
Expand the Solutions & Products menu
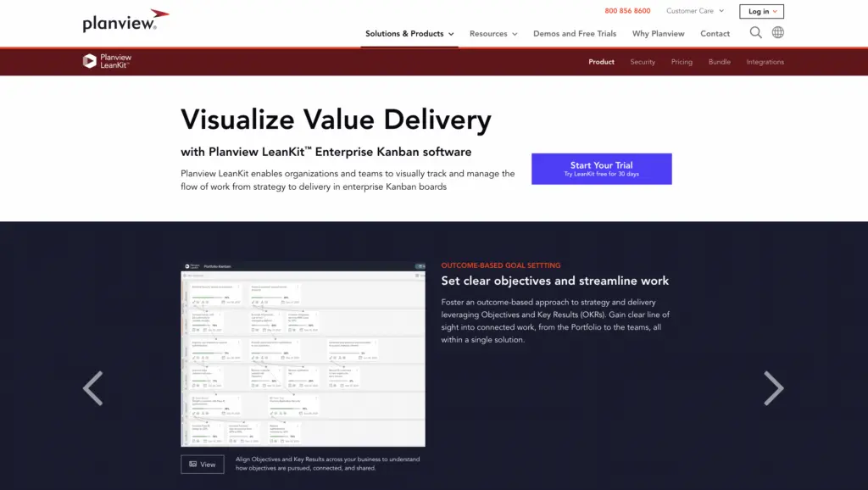(409, 34)
